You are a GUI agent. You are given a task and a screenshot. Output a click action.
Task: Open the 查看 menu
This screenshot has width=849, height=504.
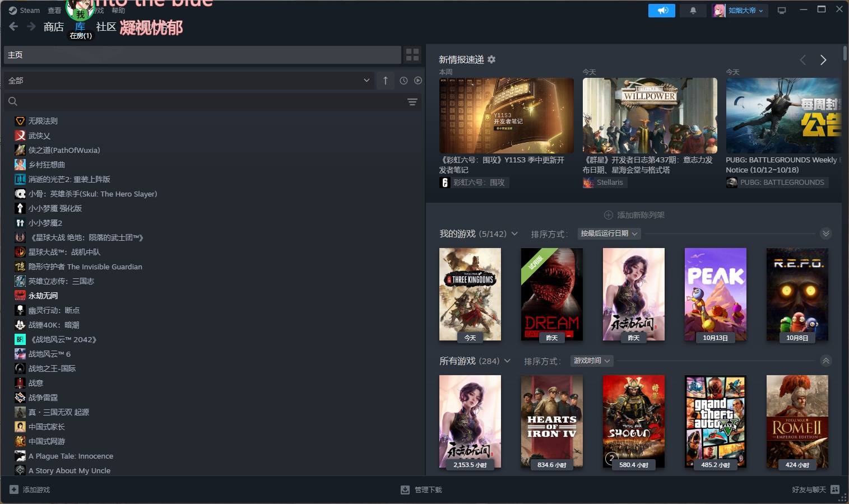[54, 10]
